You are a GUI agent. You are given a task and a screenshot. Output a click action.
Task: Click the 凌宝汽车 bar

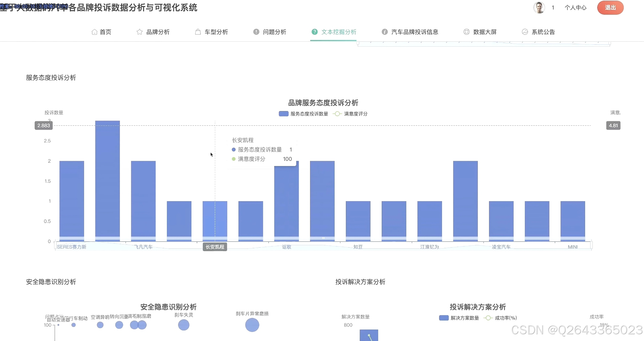pos(501,221)
